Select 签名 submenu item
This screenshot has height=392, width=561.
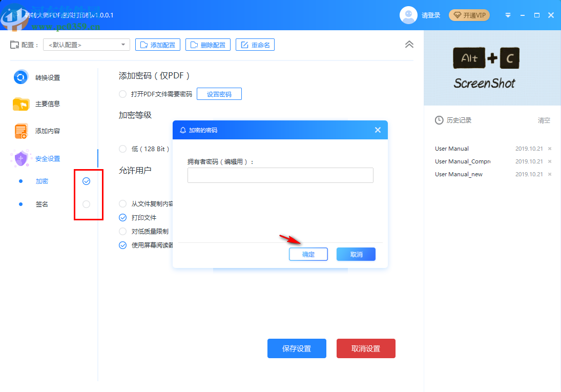(41, 204)
